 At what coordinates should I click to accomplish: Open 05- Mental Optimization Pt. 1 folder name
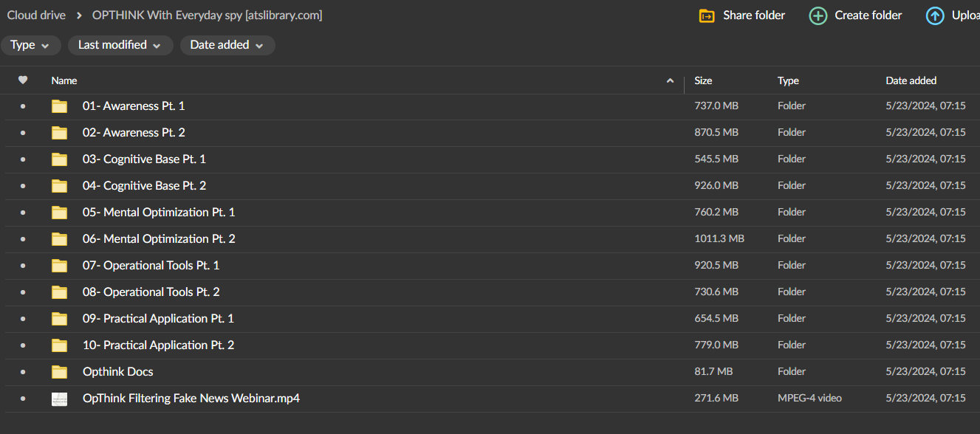(159, 213)
